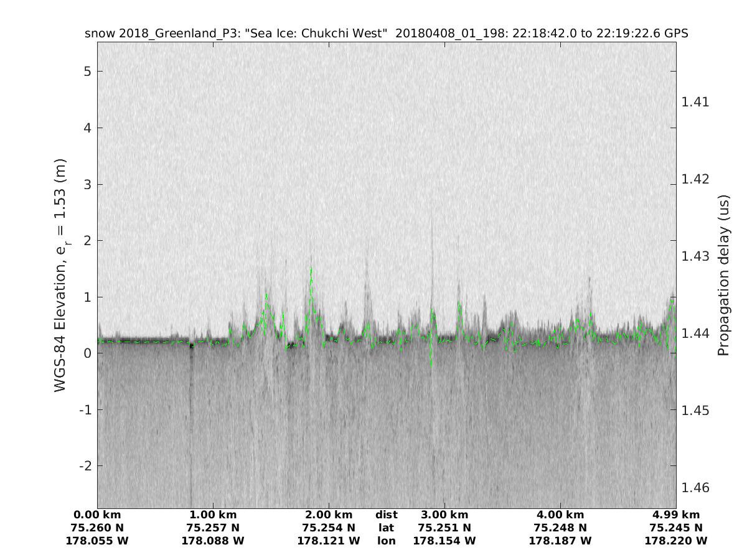The image size is (747, 560).
Task: Click the "dist" legend text on x-axis
Action: pyautogui.click(x=386, y=515)
